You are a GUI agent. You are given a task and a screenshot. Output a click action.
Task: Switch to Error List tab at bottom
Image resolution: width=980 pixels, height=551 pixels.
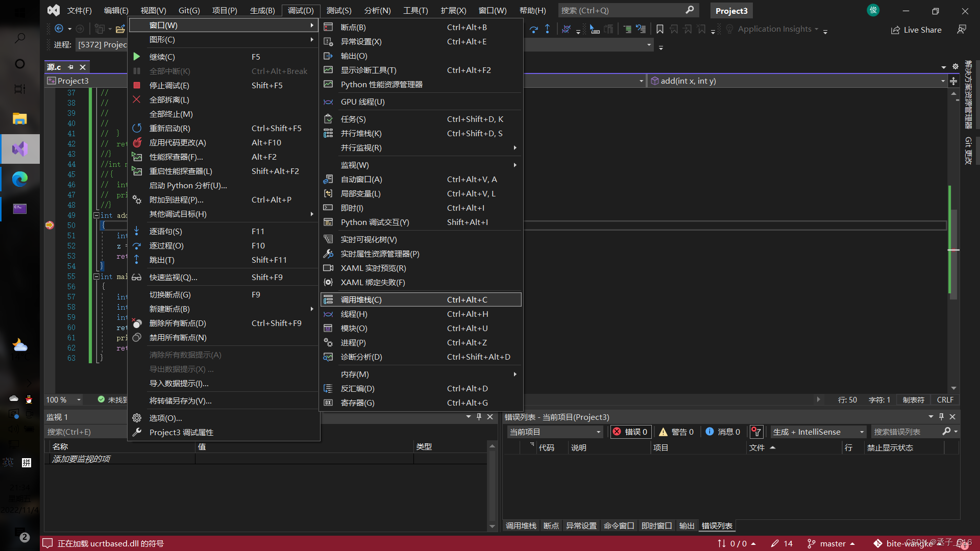pyautogui.click(x=717, y=525)
